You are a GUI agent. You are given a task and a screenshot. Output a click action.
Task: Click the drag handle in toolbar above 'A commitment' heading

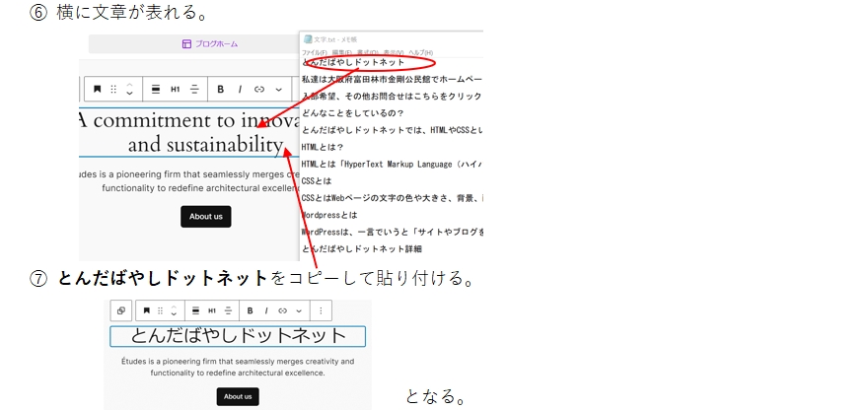(112, 89)
